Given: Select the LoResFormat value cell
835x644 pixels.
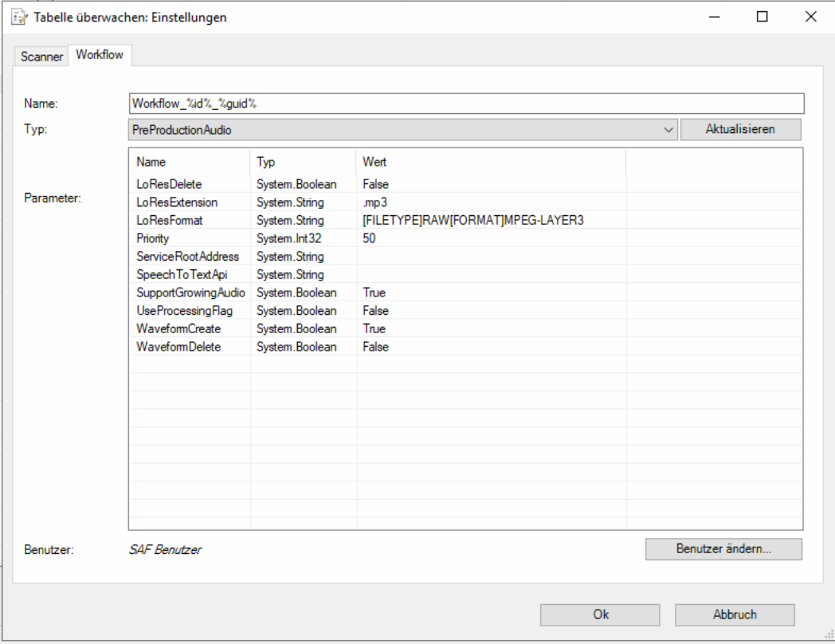Looking at the screenshot, I should point(472,220).
